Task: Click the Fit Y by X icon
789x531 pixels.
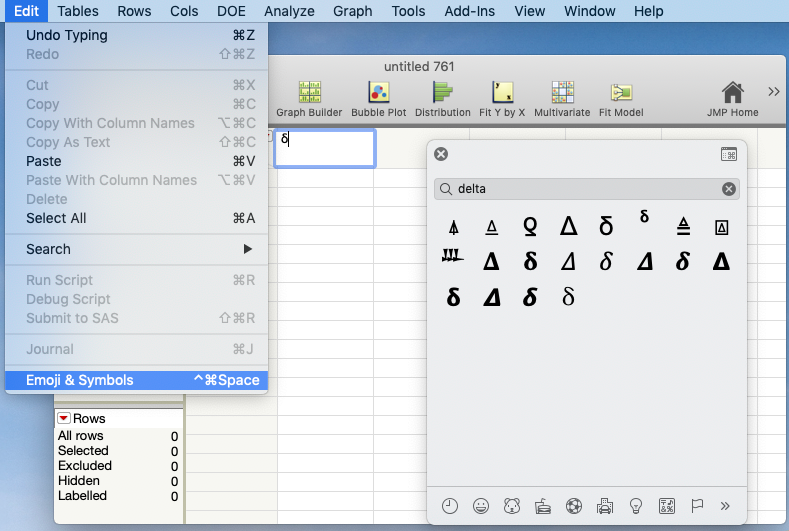Action: click(x=502, y=99)
